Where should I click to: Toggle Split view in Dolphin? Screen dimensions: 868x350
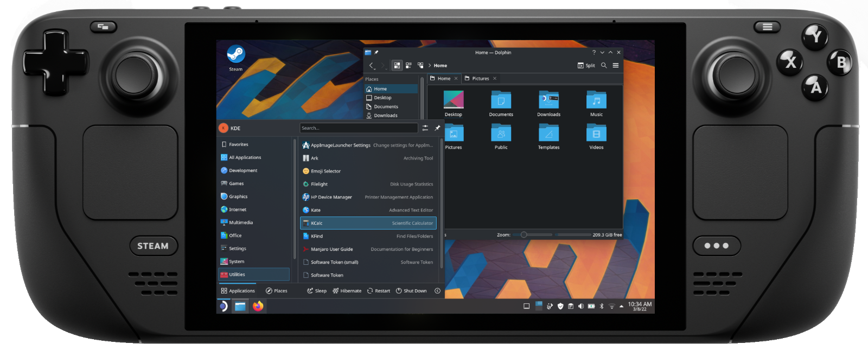pos(586,66)
